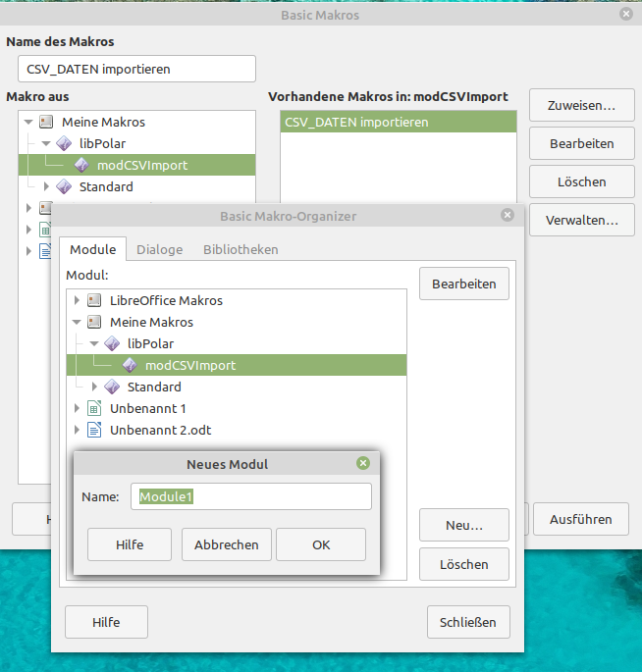The image size is (642, 672).
Task: Expand Unbenannt 2.odt in Organizer tree
Action: tap(77, 430)
